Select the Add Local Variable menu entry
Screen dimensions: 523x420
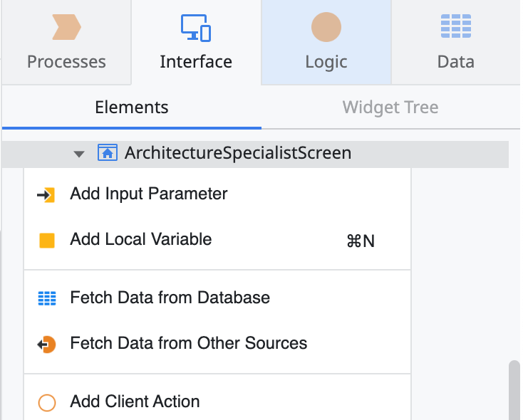point(141,240)
